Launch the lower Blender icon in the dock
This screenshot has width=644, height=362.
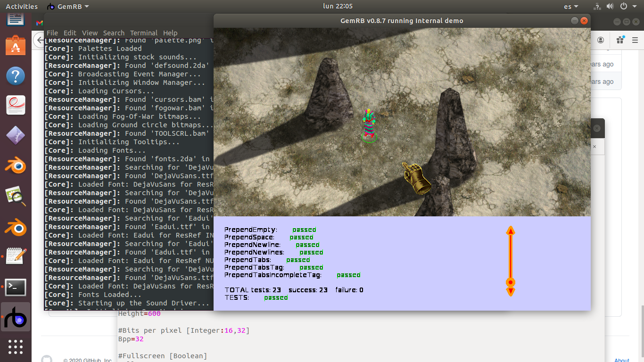click(x=16, y=227)
